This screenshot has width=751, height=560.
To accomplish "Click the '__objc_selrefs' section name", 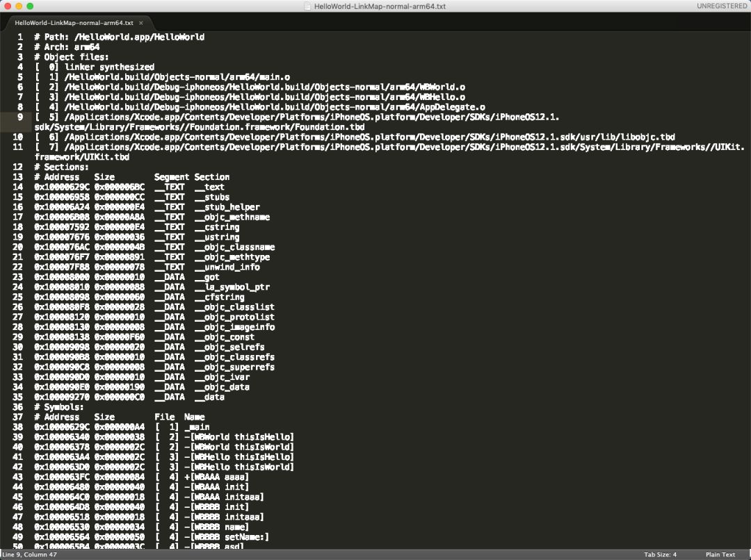I will (229, 348).
